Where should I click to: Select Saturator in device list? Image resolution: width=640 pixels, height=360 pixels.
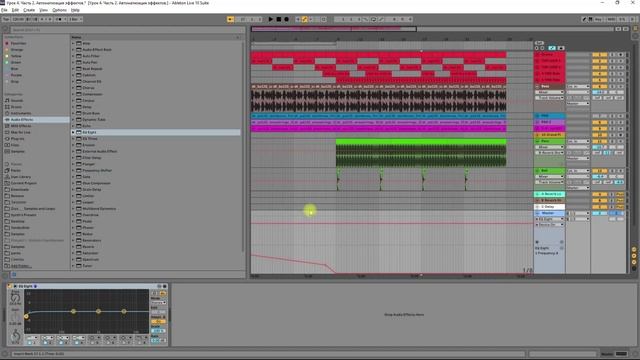91,253
